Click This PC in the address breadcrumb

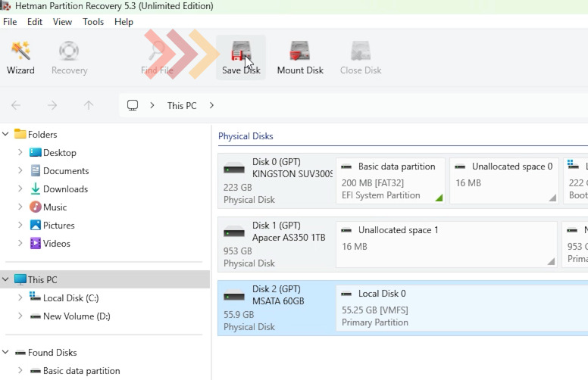(182, 106)
